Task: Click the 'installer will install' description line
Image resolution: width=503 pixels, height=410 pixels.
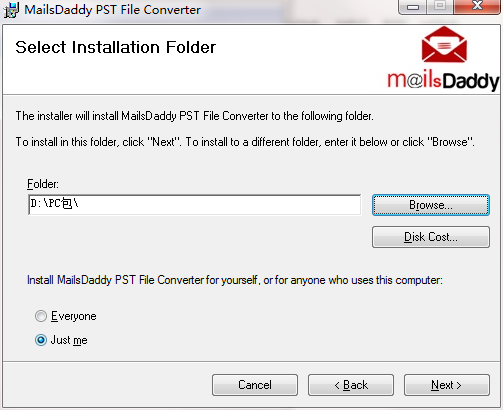Action: tap(195, 116)
